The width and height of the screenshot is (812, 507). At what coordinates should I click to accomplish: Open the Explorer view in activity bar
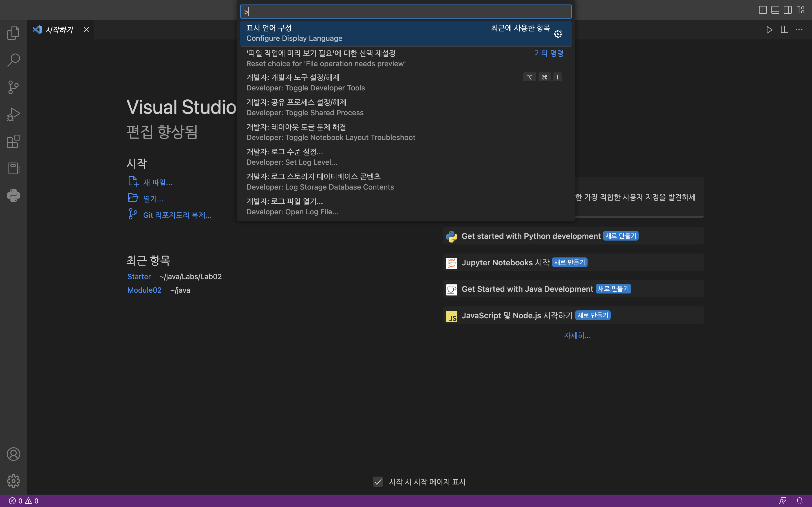(x=14, y=33)
